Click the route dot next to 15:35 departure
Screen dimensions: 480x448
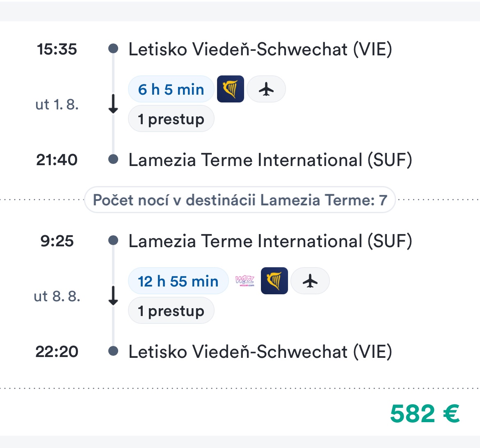point(113,49)
